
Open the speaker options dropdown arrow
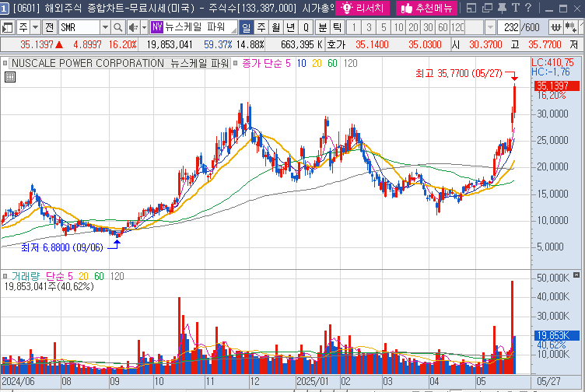(145, 27)
